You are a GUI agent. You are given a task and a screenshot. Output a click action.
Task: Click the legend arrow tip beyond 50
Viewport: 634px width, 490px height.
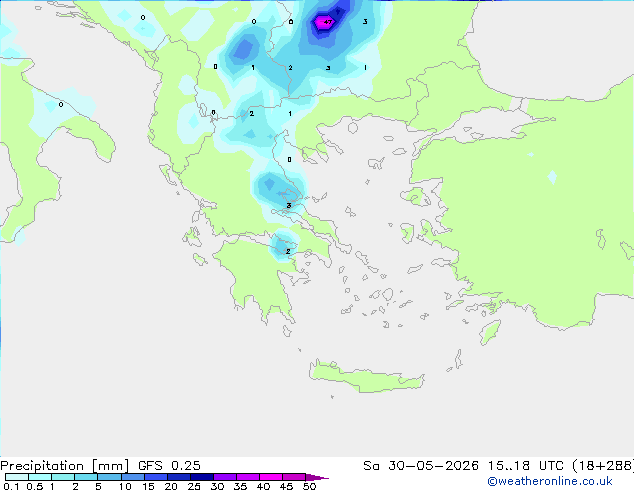317,477
